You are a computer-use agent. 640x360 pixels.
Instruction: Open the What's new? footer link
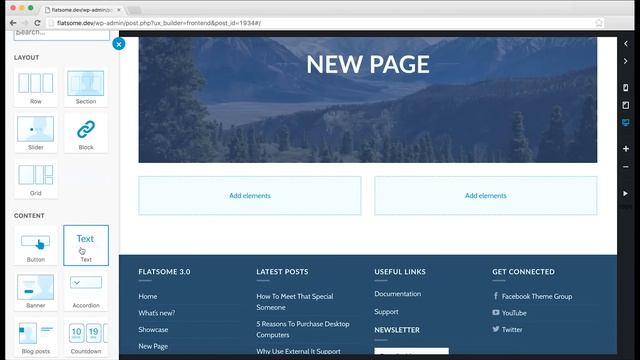pyautogui.click(x=157, y=313)
